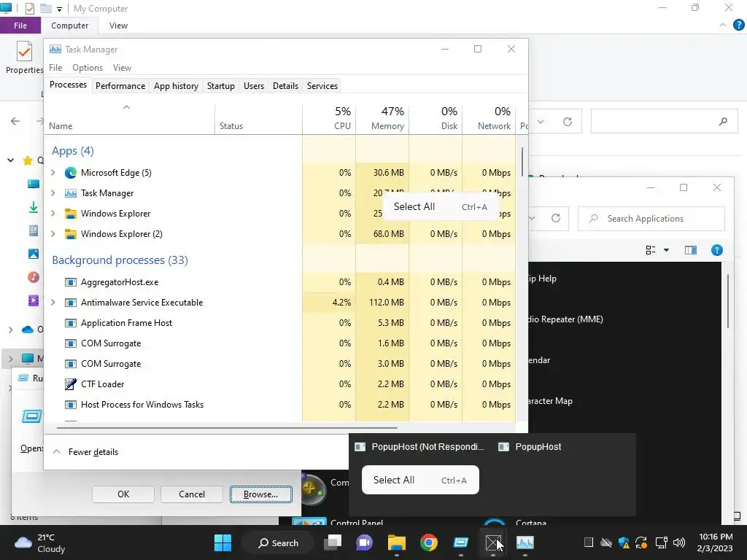Open the File tab in Explorer ribbon
747x560 pixels.
(x=20, y=26)
